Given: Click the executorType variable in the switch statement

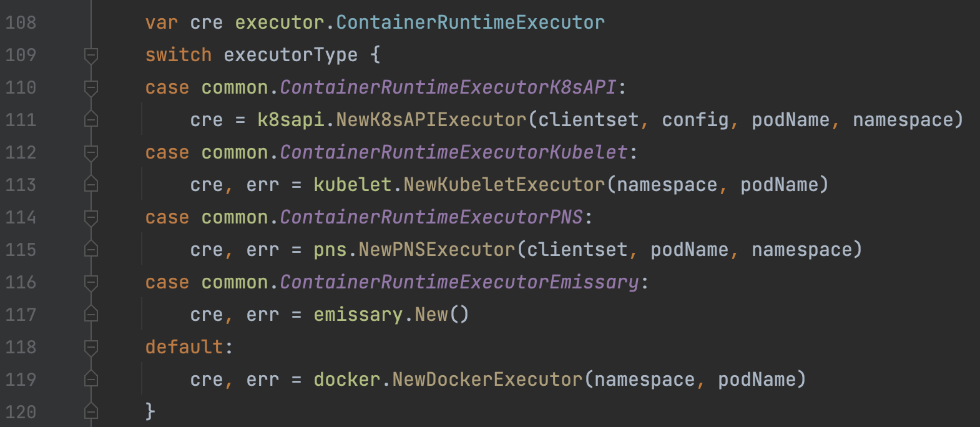Looking at the screenshot, I should click(290, 56).
